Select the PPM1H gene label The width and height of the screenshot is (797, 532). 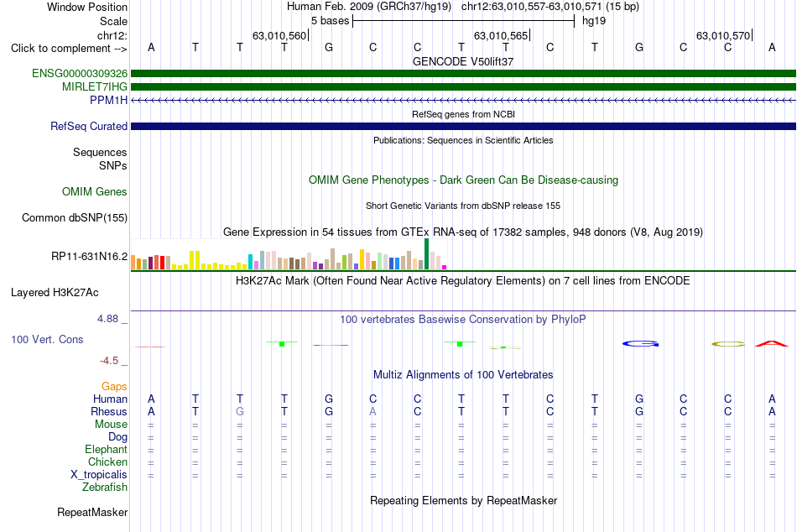(108, 100)
